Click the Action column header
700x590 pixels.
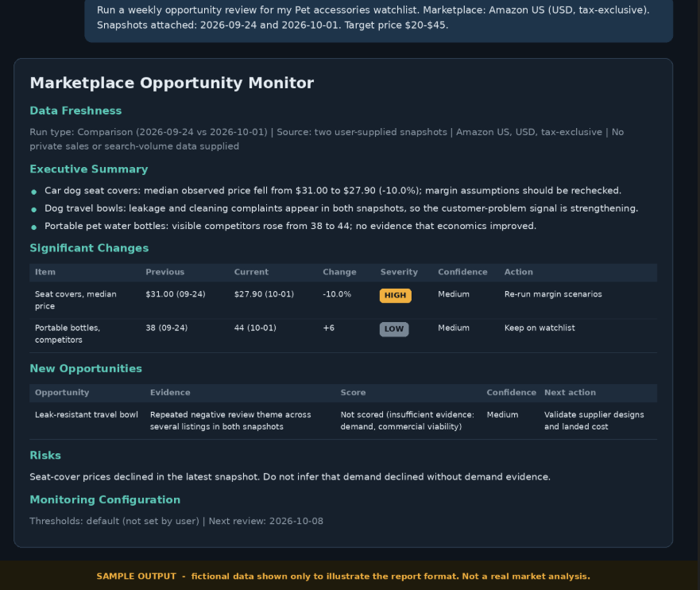pos(519,272)
